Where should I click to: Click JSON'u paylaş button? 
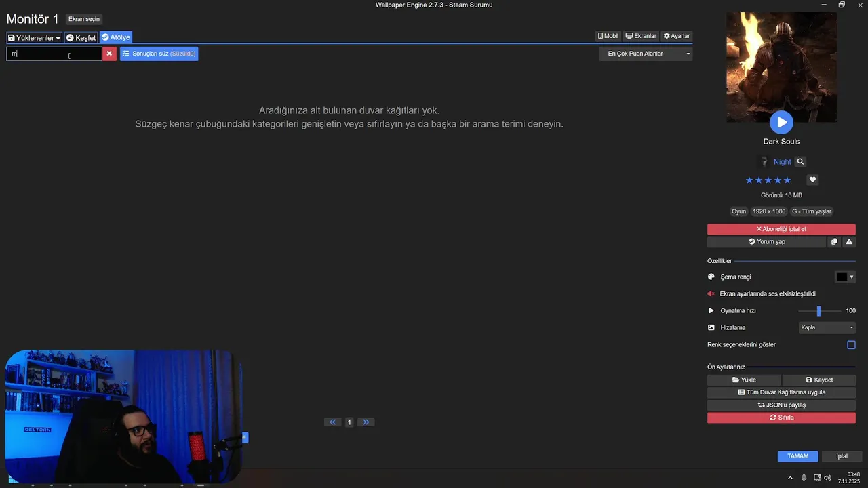pyautogui.click(x=781, y=405)
